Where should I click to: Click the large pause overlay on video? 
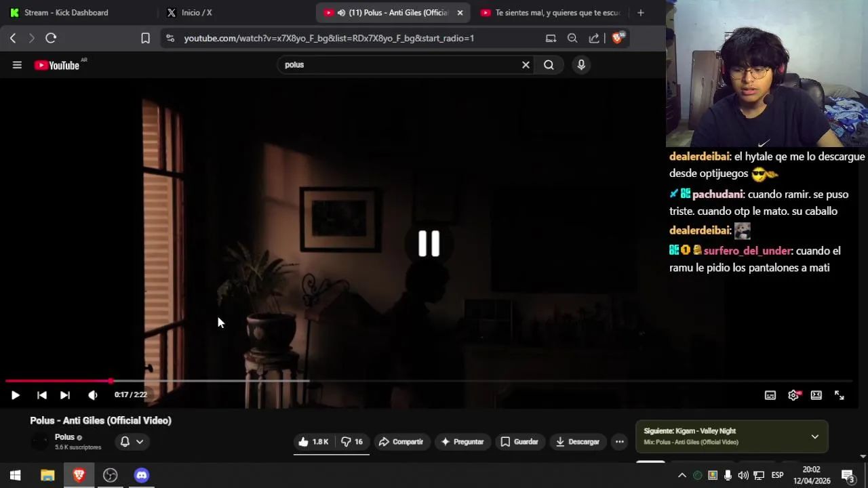click(429, 243)
